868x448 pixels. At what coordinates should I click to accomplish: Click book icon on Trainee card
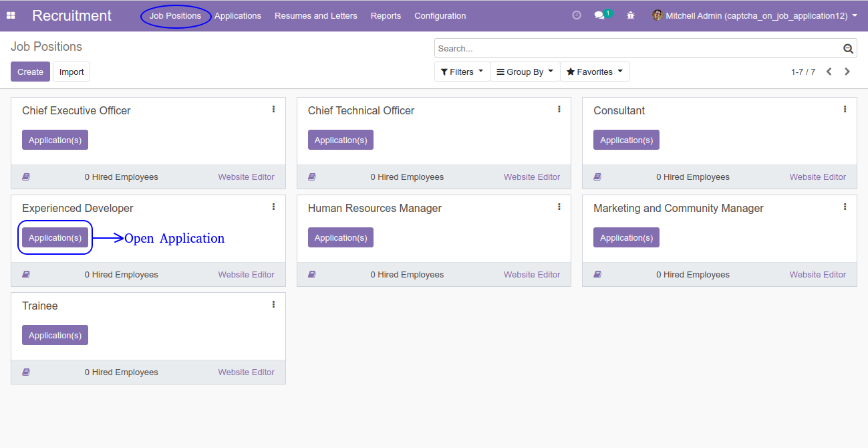pyautogui.click(x=26, y=372)
